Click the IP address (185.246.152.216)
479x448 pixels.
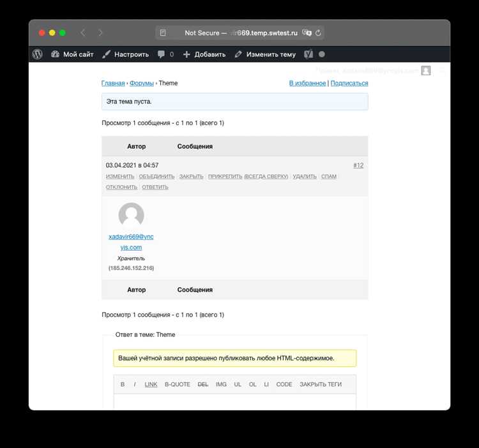coord(131,268)
